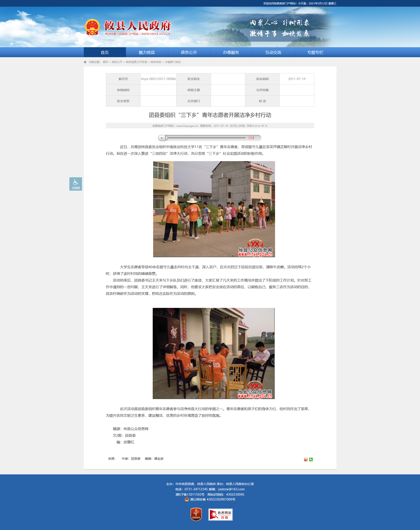Share via the Weibo icon
Image resolution: width=420 pixels, height=530 pixels.
[x=305, y=460]
